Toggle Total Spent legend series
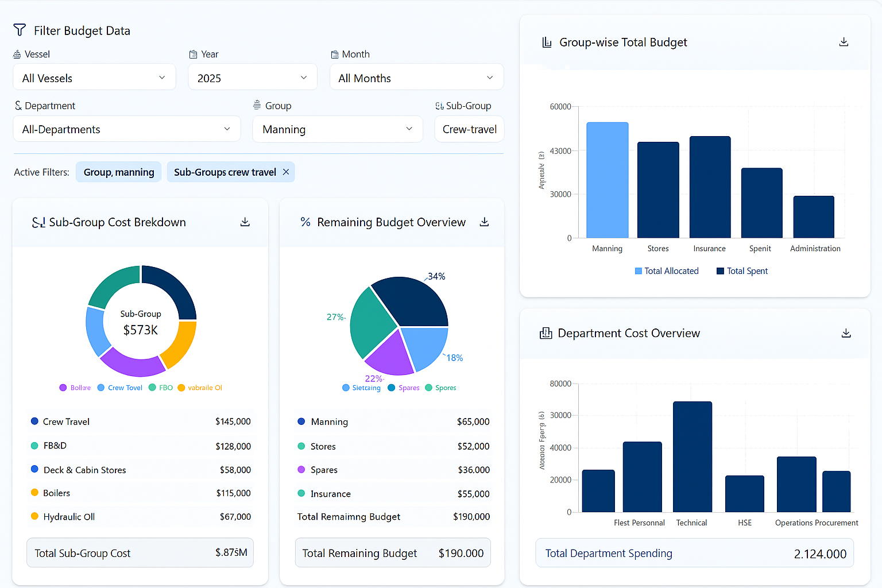Screen dimensions: 882x588 (741, 271)
